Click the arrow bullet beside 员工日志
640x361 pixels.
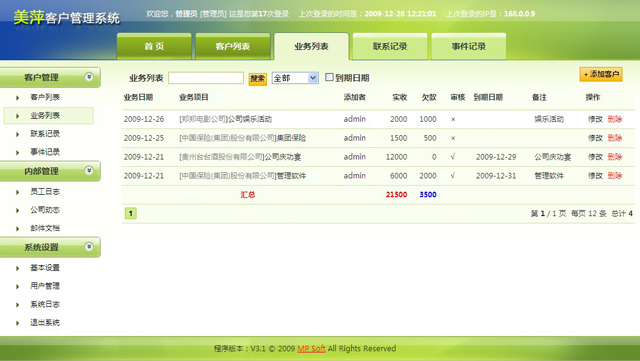(18, 192)
